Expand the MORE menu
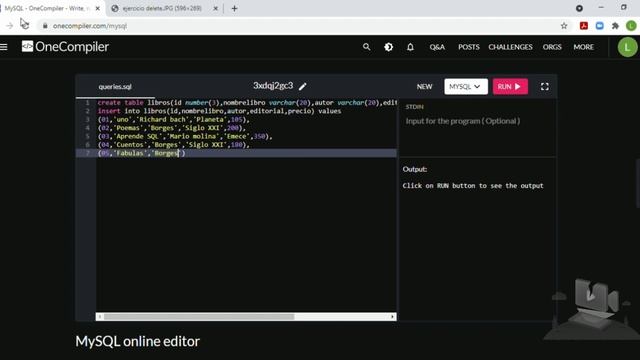640x360 pixels. coord(583,47)
